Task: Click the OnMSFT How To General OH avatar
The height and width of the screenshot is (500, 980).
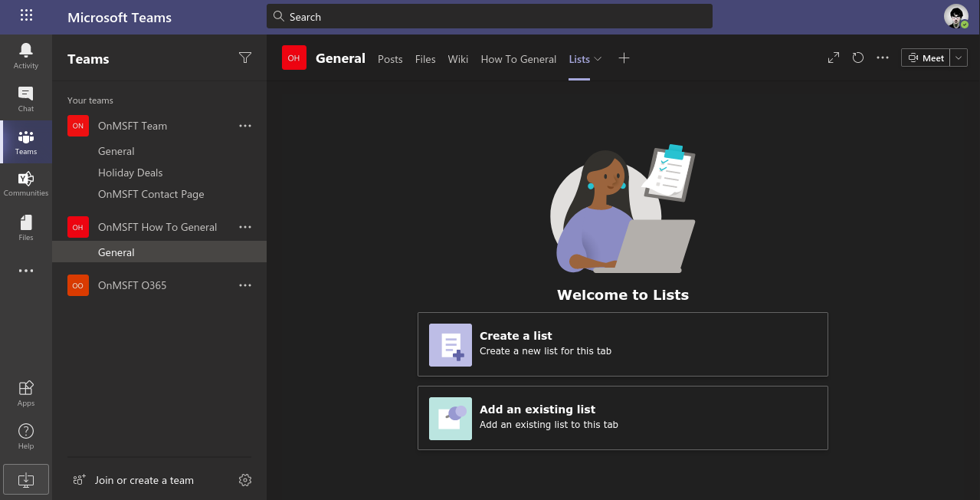Action: click(x=78, y=227)
